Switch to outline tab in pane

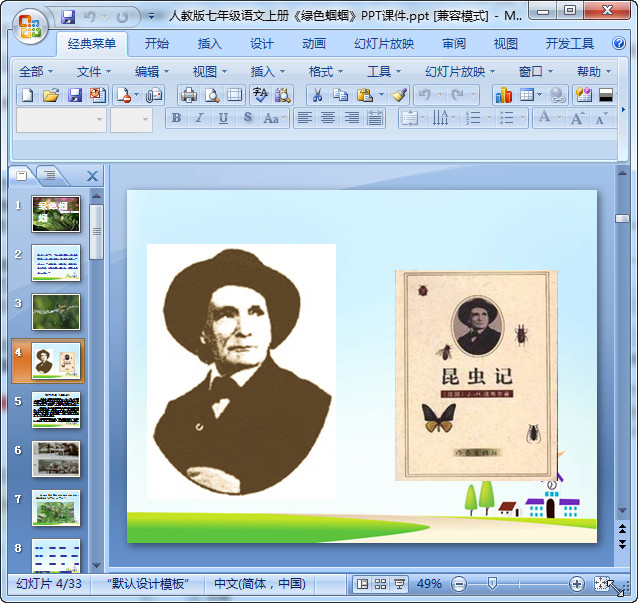point(50,175)
